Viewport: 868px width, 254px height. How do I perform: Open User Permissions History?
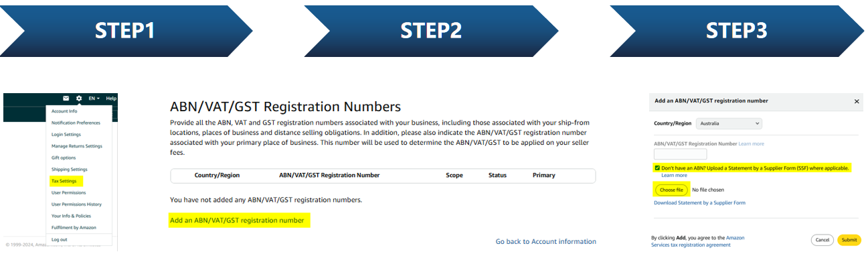[76, 204]
